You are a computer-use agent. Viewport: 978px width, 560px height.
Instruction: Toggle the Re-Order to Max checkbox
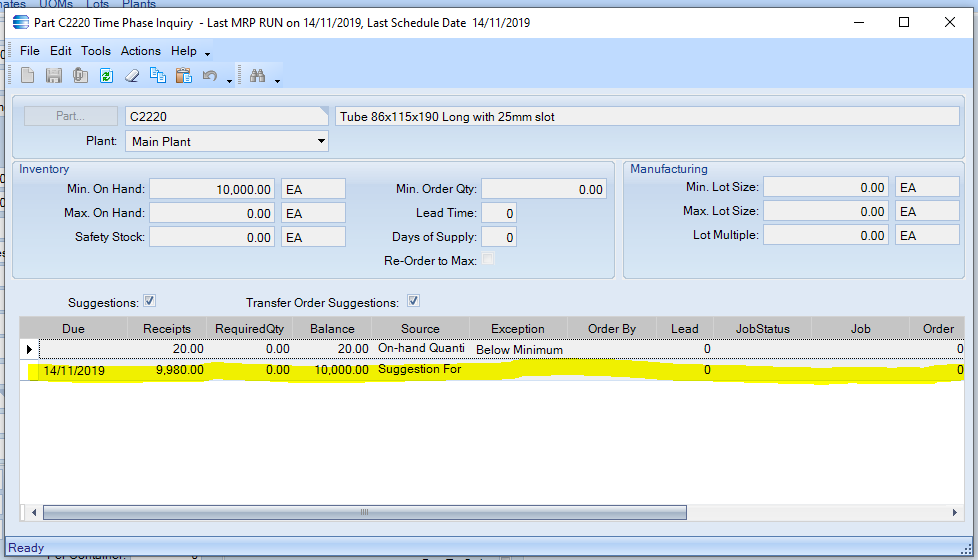tap(488, 259)
